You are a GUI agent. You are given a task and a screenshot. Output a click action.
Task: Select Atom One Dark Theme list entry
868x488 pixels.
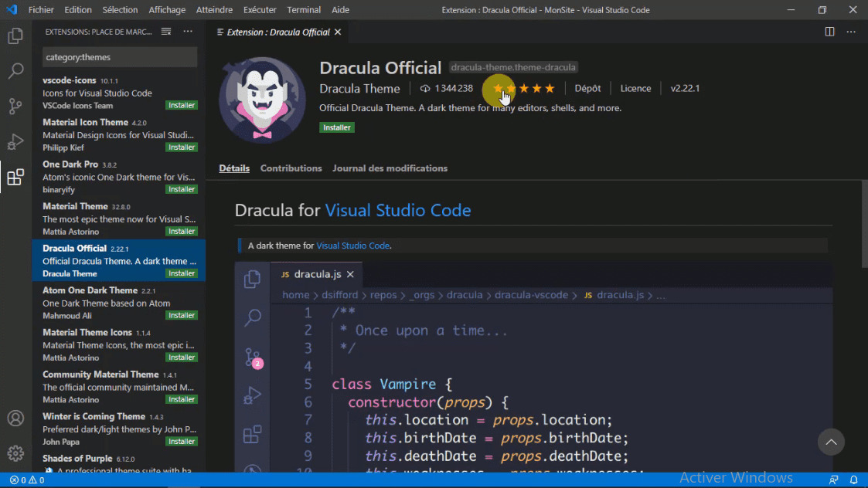(119, 303)
